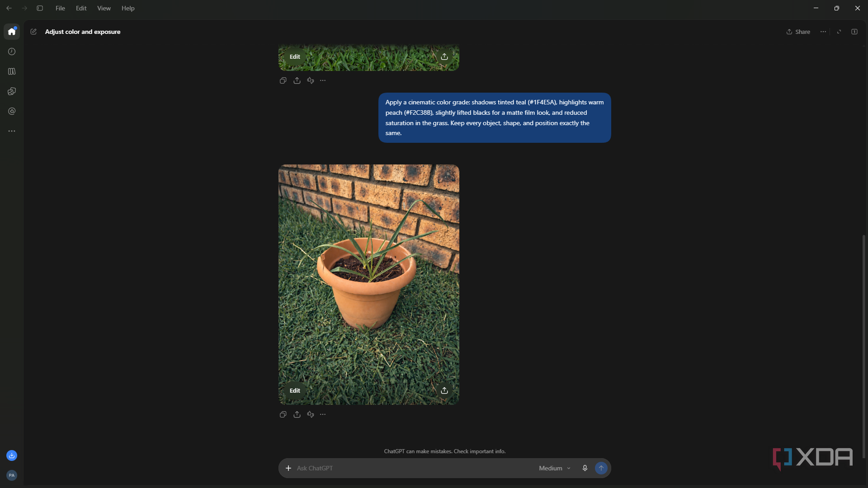Go back with the back arrow
This screenshot has height=488, width=868.
click(9, 8)
